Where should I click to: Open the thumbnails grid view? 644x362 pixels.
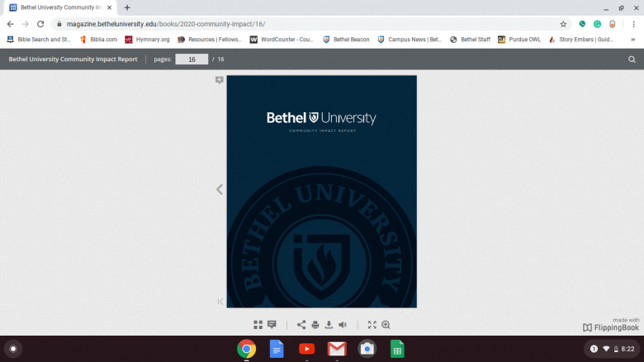pyautogui.click(x=258, y=325)
